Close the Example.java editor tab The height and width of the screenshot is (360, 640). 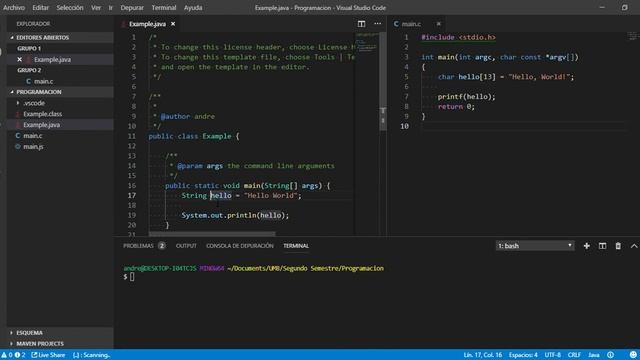coord(173,24)
